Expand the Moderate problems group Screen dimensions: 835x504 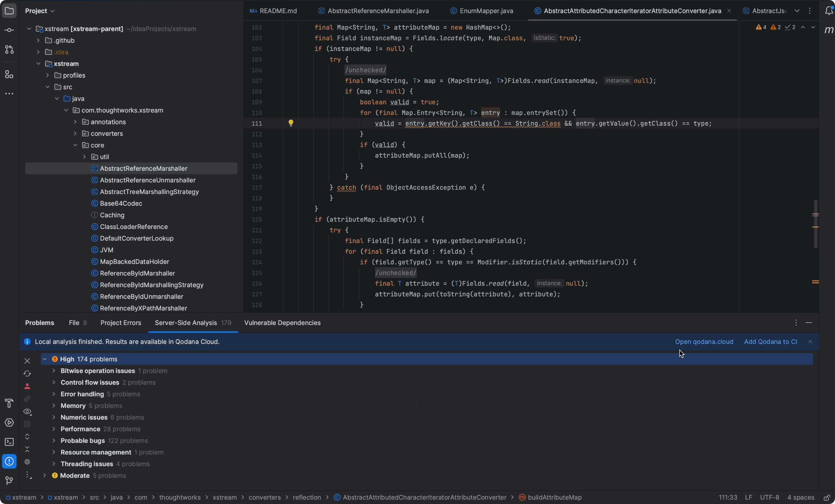pyautogui.click(x=44, y=476)
